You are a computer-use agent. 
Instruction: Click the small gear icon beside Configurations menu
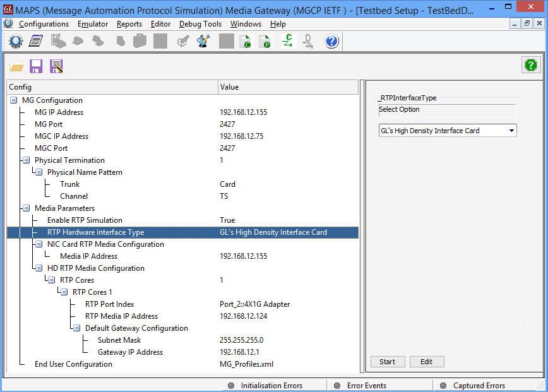pos(8,24)
